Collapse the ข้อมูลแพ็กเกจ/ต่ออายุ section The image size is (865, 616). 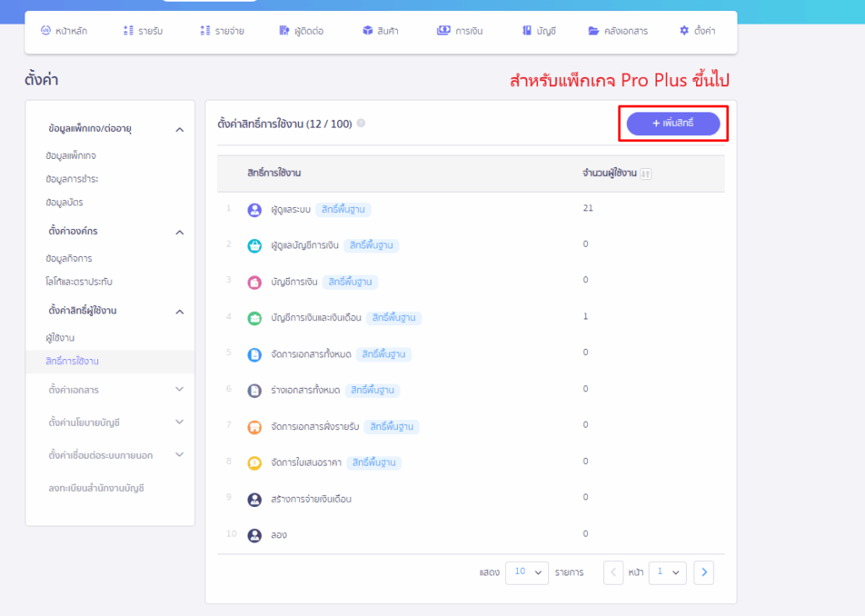tap(179, 129)
